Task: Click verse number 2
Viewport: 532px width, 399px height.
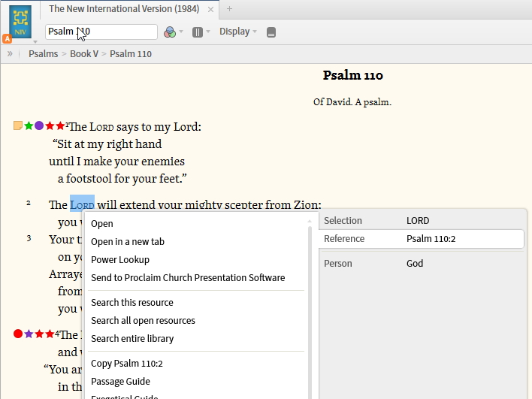Action: 29,203
